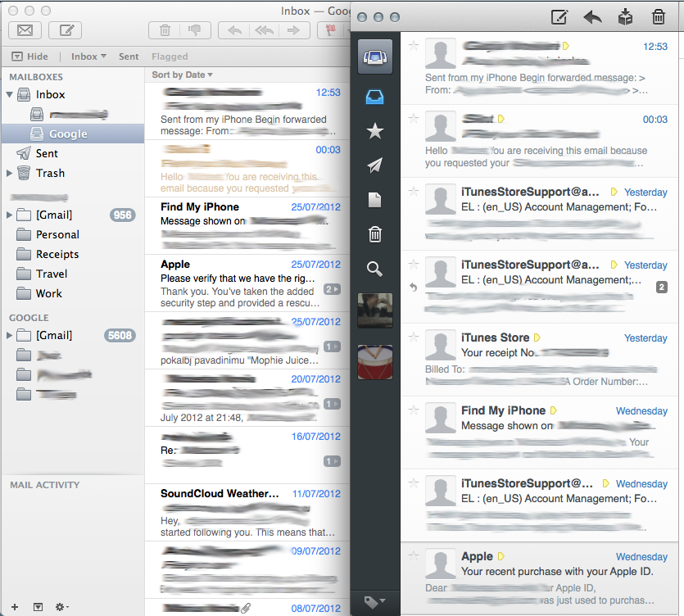Open Sent paper plane in Sparrow sidebar
The width and height of the screenshot is (684, 616).
click(374, 165)
